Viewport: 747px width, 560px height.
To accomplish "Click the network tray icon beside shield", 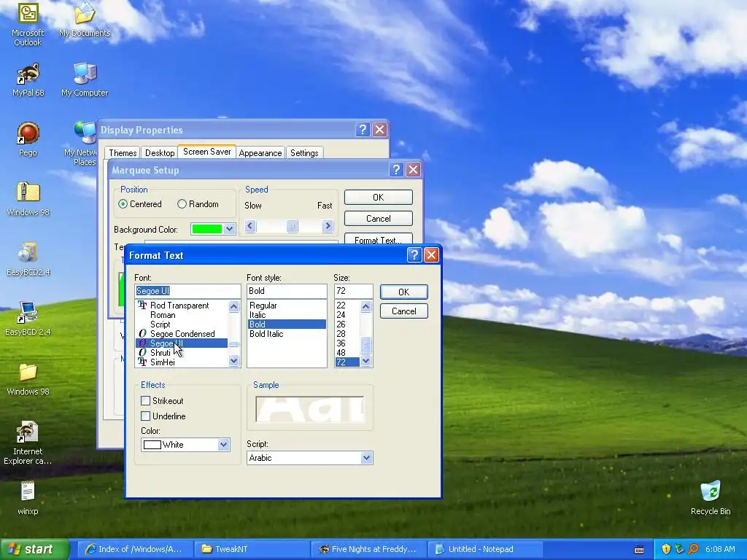I will (679, 549).
